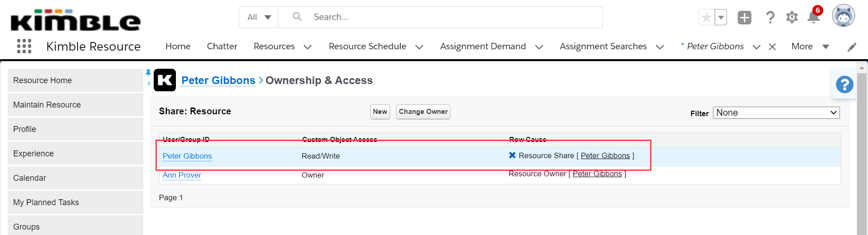Open the App Launcher grid icon
868x235 pixels.
24,46
